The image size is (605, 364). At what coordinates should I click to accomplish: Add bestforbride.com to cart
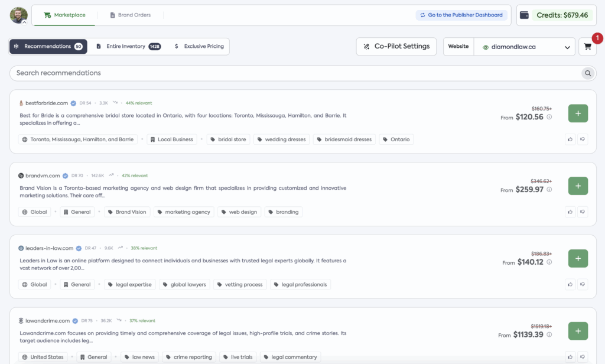coord(578,113)
